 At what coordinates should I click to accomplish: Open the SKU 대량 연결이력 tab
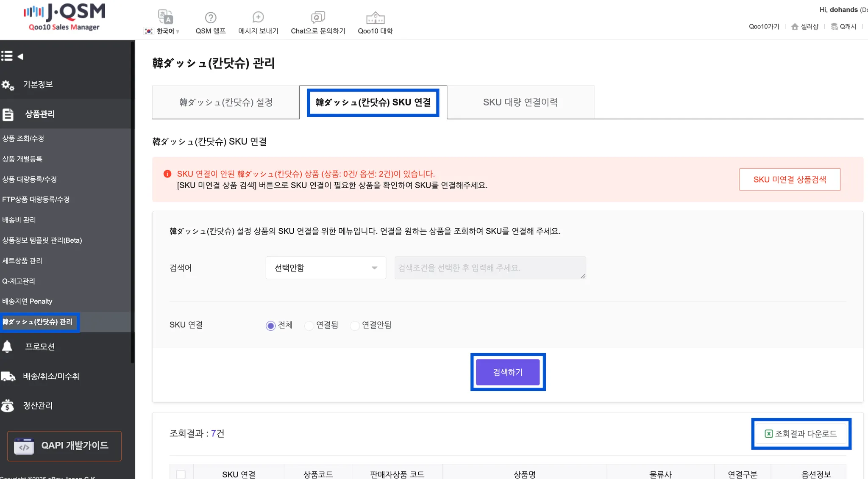pos(520,102)
